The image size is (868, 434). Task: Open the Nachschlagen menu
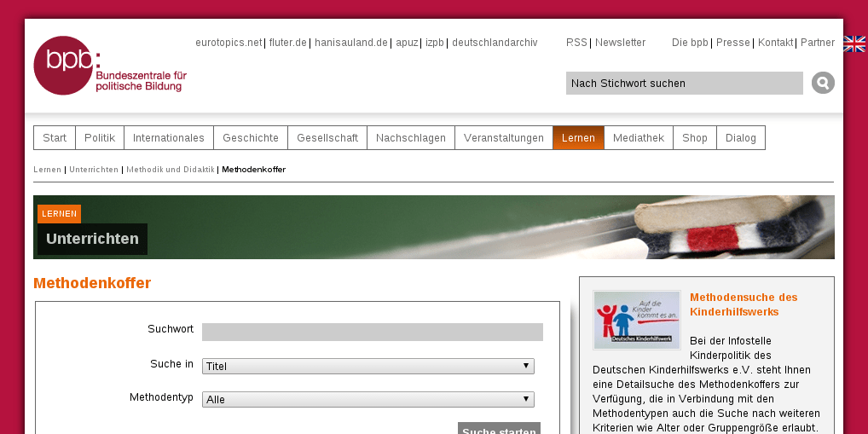coord(411,138)
